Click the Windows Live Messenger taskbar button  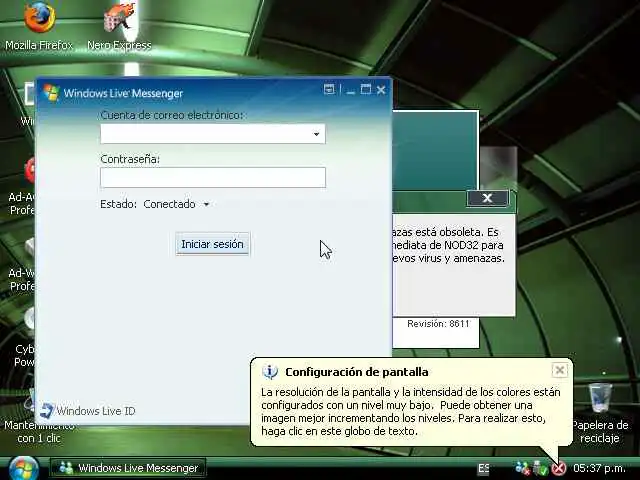pos(128,468)
